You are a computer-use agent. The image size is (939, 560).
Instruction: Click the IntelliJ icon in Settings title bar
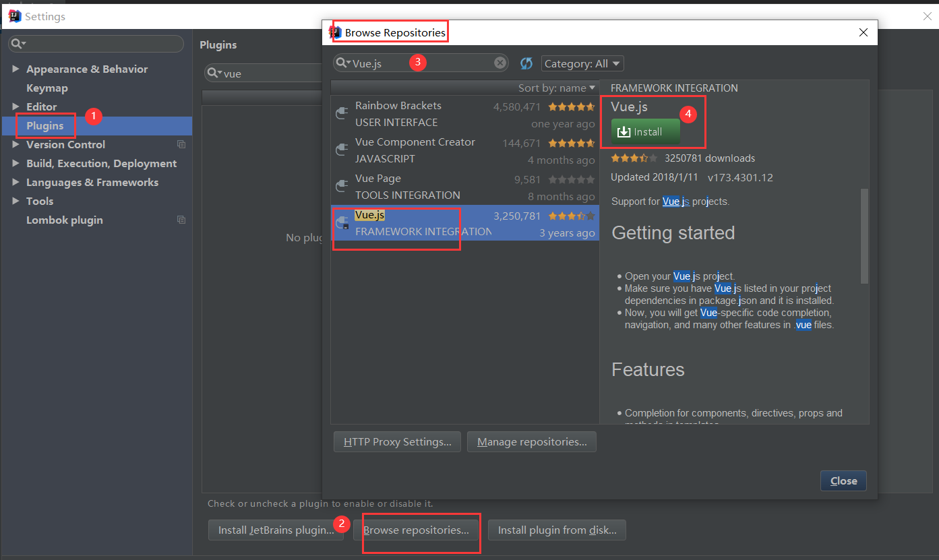tap(15, 16)
